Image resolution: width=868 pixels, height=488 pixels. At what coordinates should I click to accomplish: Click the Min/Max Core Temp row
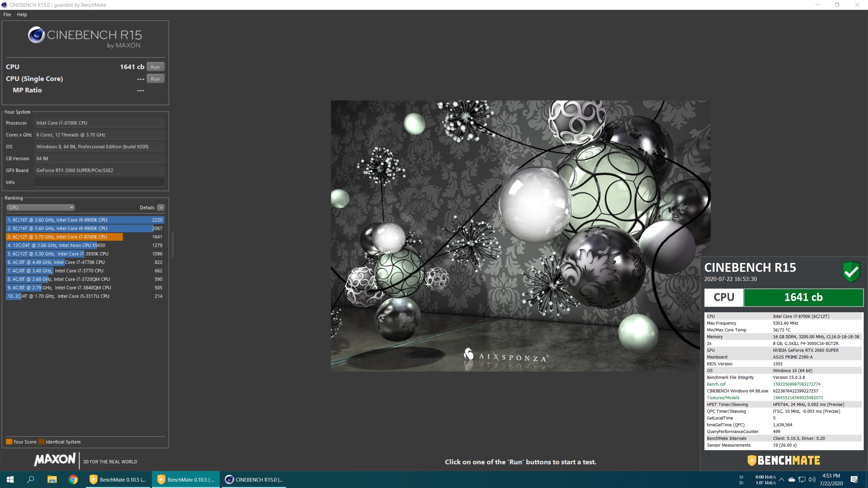(784, 330)
